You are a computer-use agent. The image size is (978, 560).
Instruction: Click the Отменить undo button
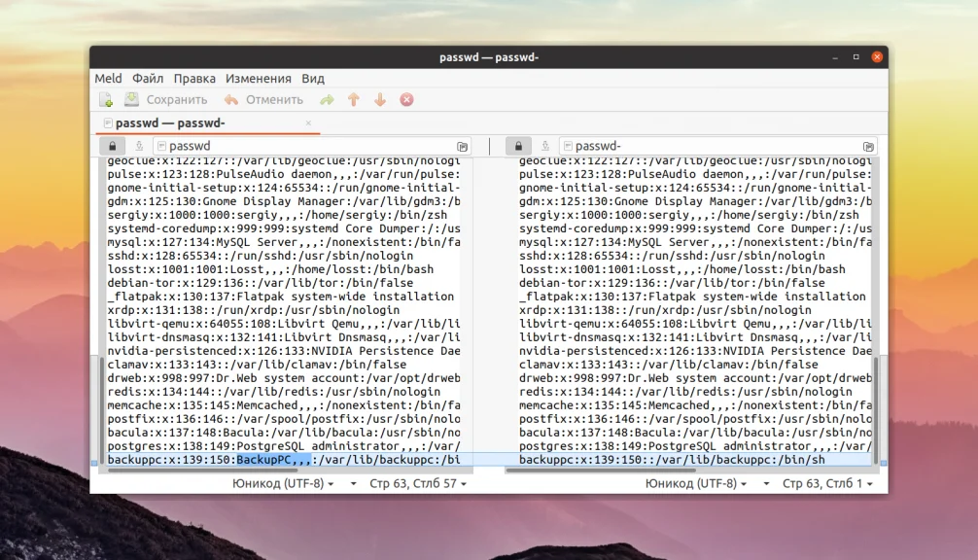coord(263,100)
